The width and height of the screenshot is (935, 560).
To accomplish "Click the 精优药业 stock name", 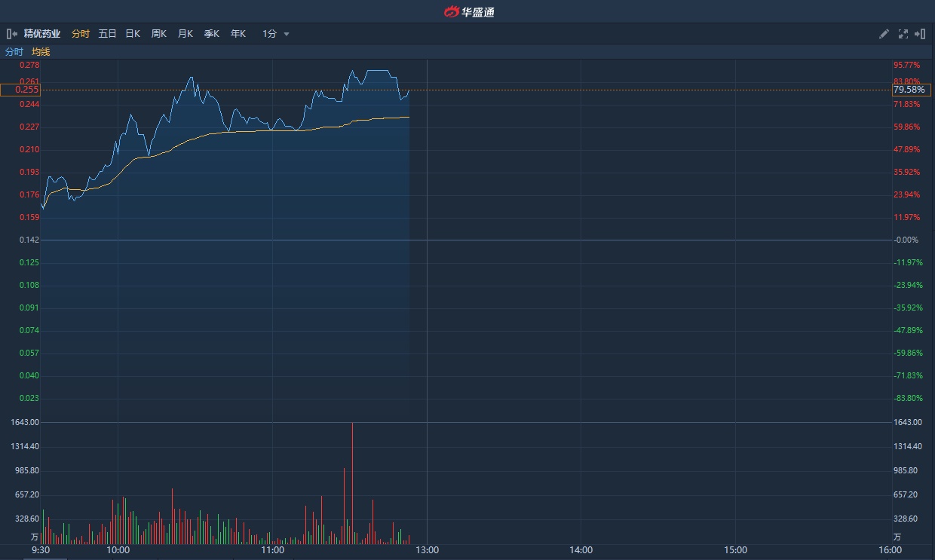I will (x=42, y=34).
